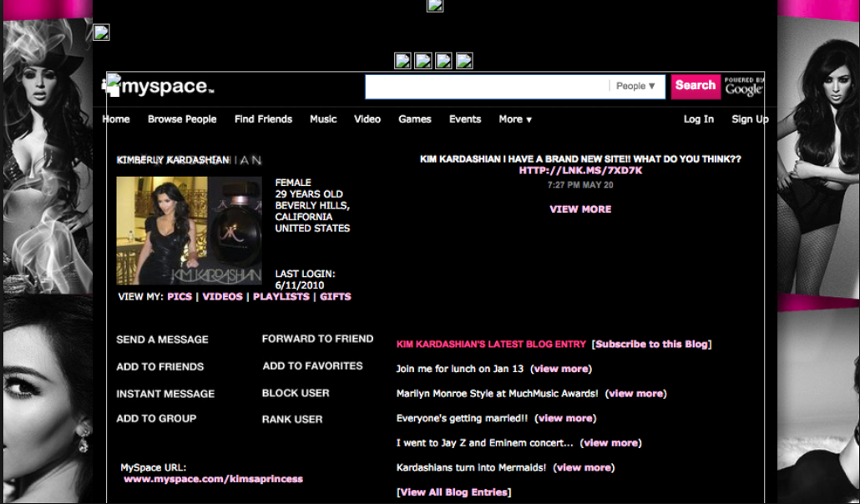Expand the More navigation dropdown
The image size is (860, 504).
point(515,119)
